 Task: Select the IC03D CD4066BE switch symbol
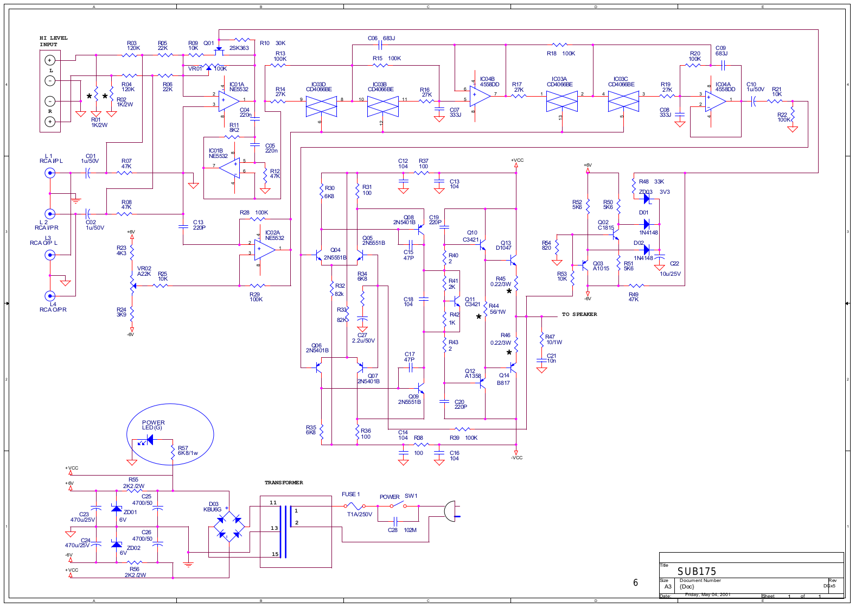click(321, 106)
